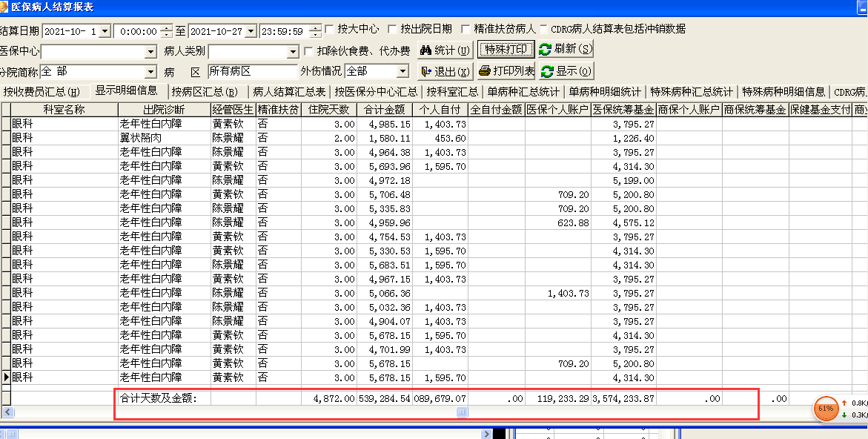Tick the 按大中心 checkbox
The width and height of the screenshot is (868, 439).
click(x=329, y=29)
